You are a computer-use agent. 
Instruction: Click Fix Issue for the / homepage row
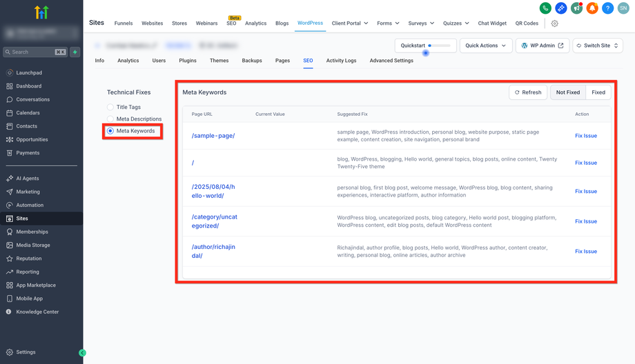(x=585, y=163)
